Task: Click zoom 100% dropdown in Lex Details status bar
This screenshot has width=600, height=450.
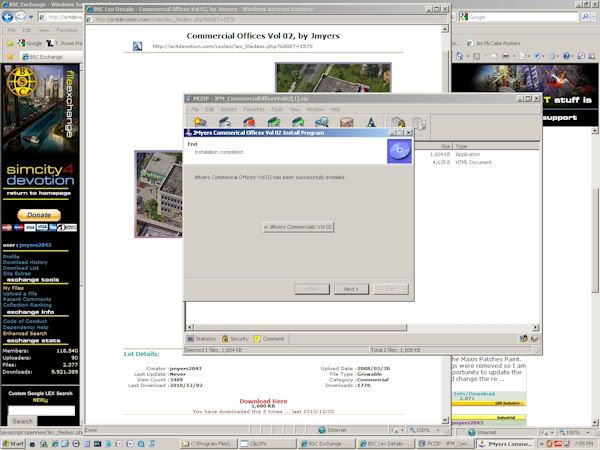Action: 424,430
